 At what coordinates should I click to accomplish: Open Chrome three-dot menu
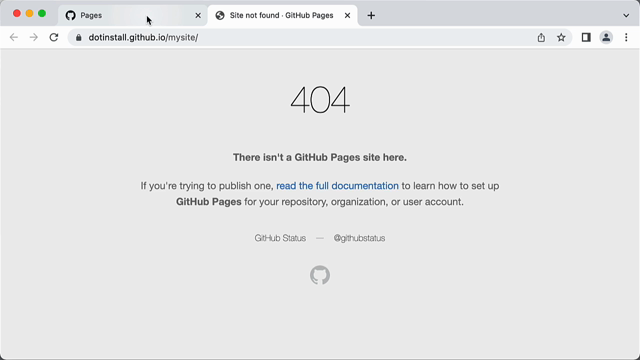(x=626, y=38)
